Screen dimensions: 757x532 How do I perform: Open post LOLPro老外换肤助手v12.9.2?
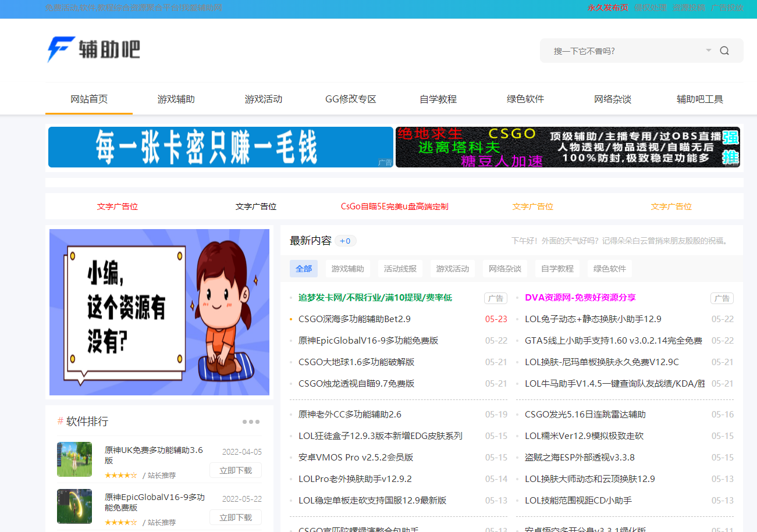pyautogui.click(x=355, y=479)
